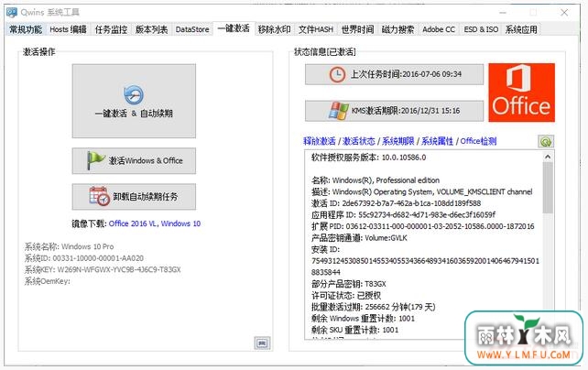
Task: Switch to 移除水印 tab
Action: tap(274, 29)
